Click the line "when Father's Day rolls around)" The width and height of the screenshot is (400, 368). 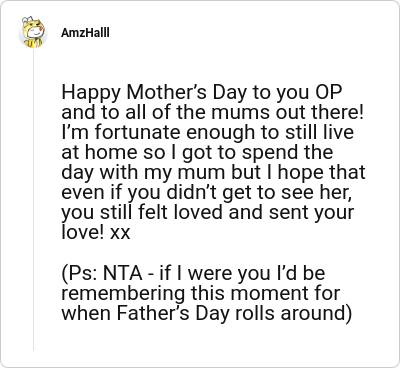click(207, 314)
